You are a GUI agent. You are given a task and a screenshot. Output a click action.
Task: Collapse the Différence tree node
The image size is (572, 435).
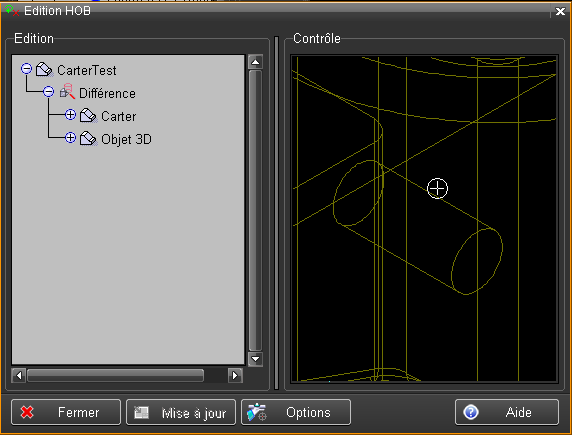point(48,91)
